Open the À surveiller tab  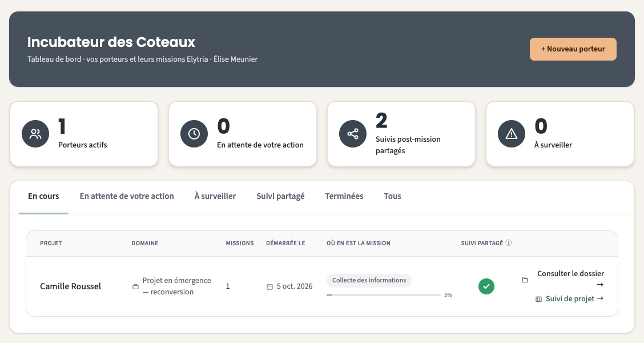pos(215,196)
